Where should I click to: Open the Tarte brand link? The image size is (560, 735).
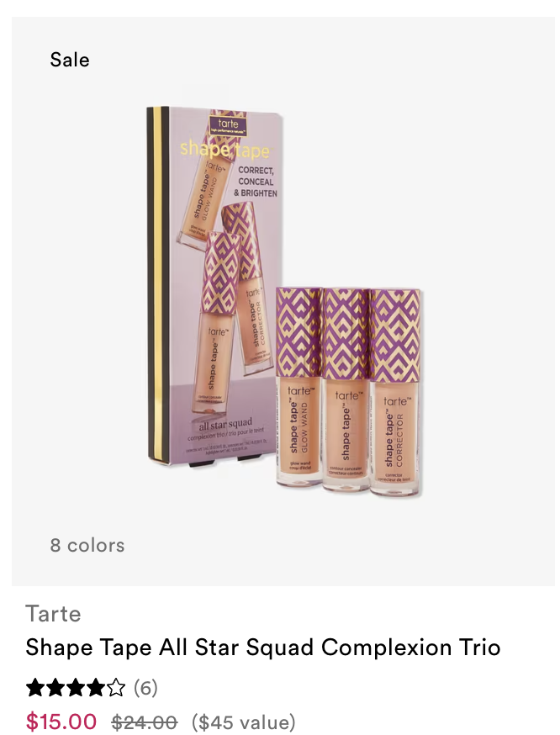(x=53, y=614)
